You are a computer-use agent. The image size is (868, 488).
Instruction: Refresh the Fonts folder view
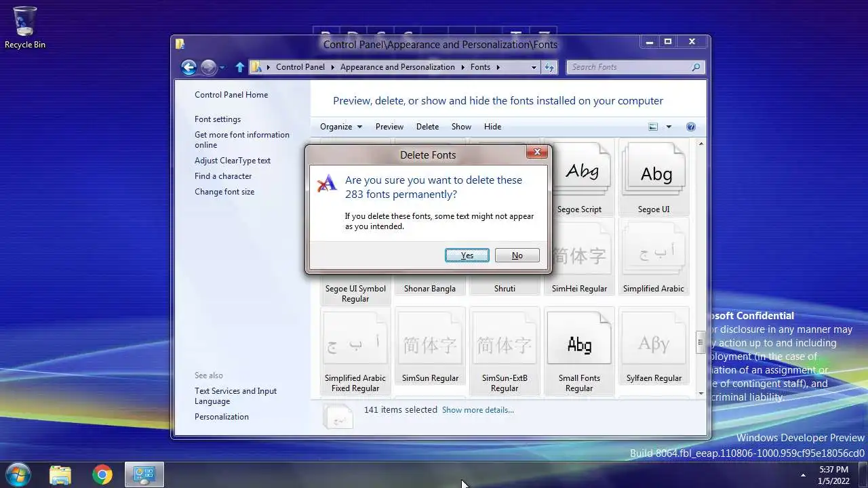tap(549, 67)
